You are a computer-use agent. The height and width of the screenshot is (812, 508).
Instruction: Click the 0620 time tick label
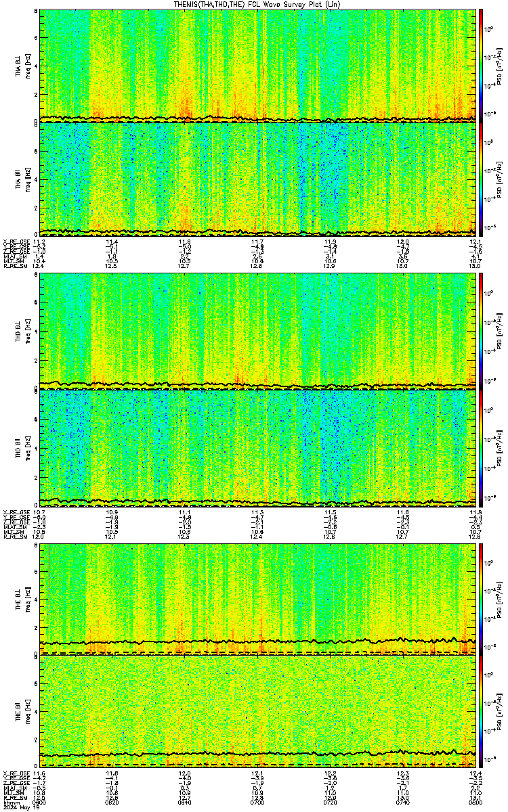coord(112,803)
